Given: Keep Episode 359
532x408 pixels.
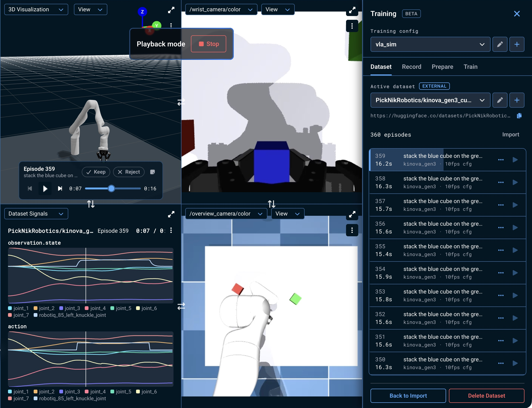Looking at the screenshot, I should pos(96,172).
